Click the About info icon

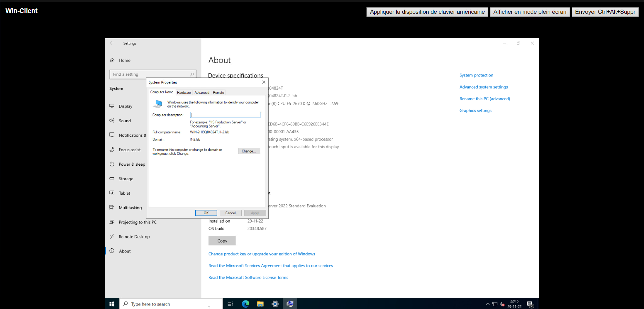click(x=112, y=251)
